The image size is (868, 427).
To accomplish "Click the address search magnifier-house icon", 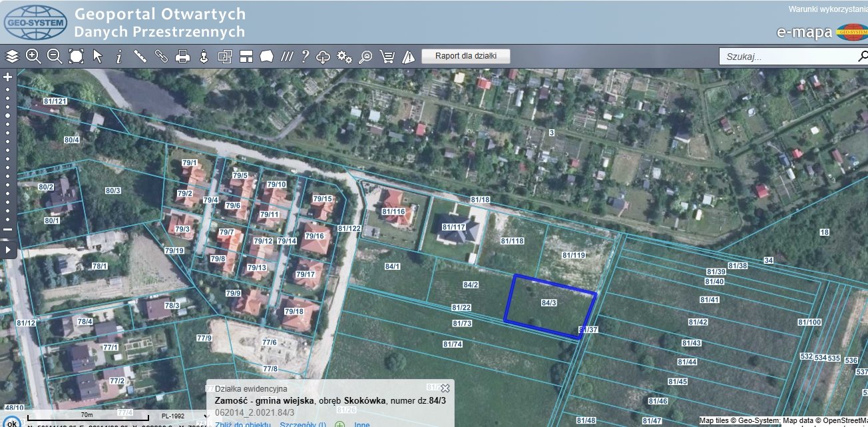I will (365, 56).
